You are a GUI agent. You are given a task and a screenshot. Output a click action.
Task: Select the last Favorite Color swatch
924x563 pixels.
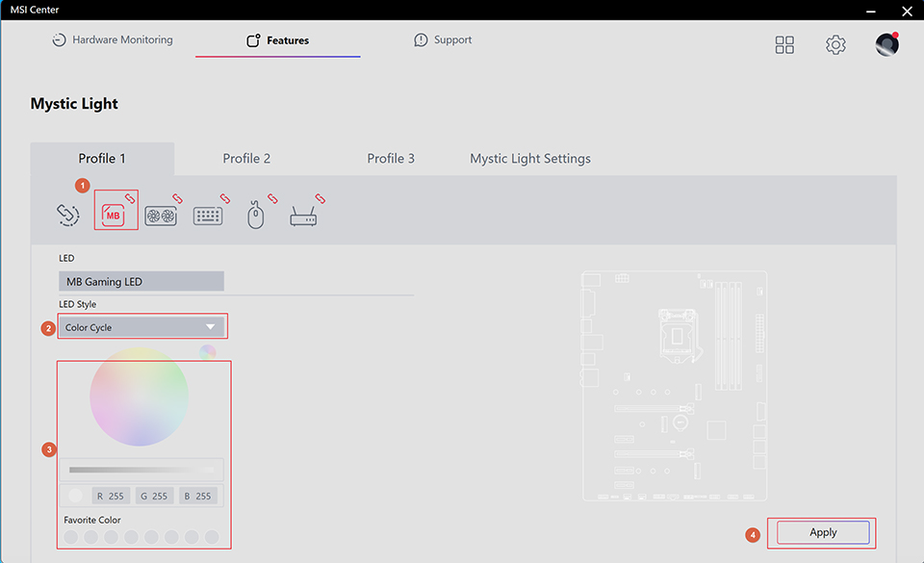point(212,536)
